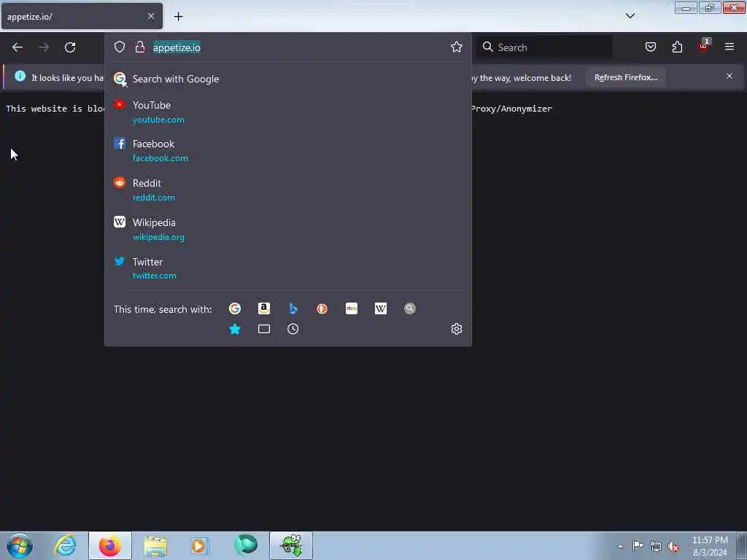Image resolution: width=747 pixels, height=560 pixels.
Task: Search this time with eBay
Action: click(352, 308)
